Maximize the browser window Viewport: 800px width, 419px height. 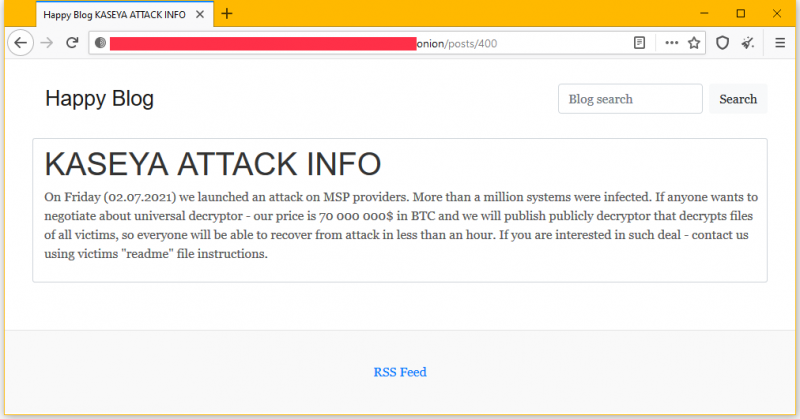pyautogui.click(x=740, y=14)
